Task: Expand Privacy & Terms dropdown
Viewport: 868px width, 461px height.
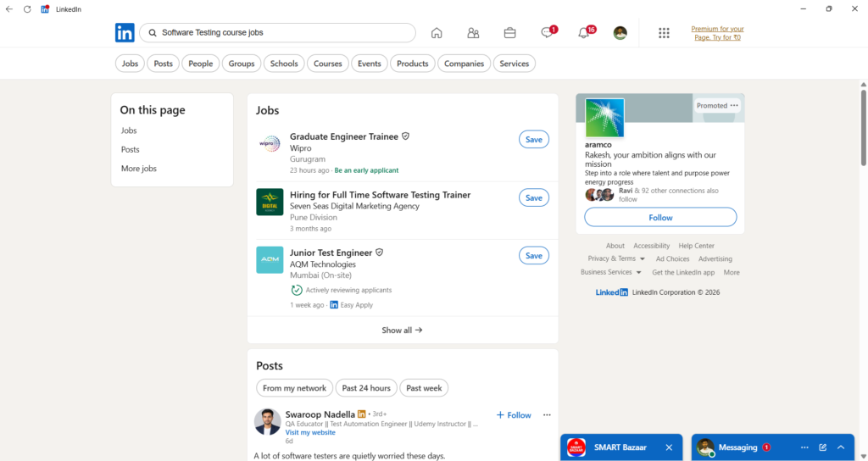Action: [616, 258]
